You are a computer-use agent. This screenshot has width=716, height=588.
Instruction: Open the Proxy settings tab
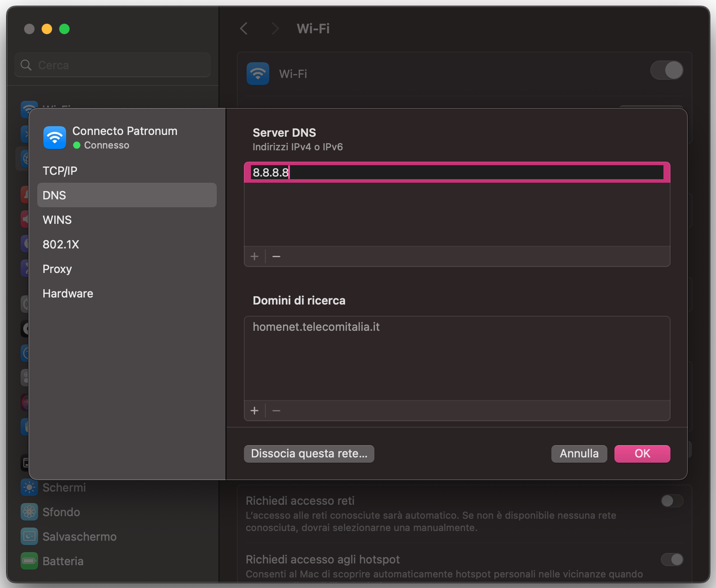[x=57, y=269]
